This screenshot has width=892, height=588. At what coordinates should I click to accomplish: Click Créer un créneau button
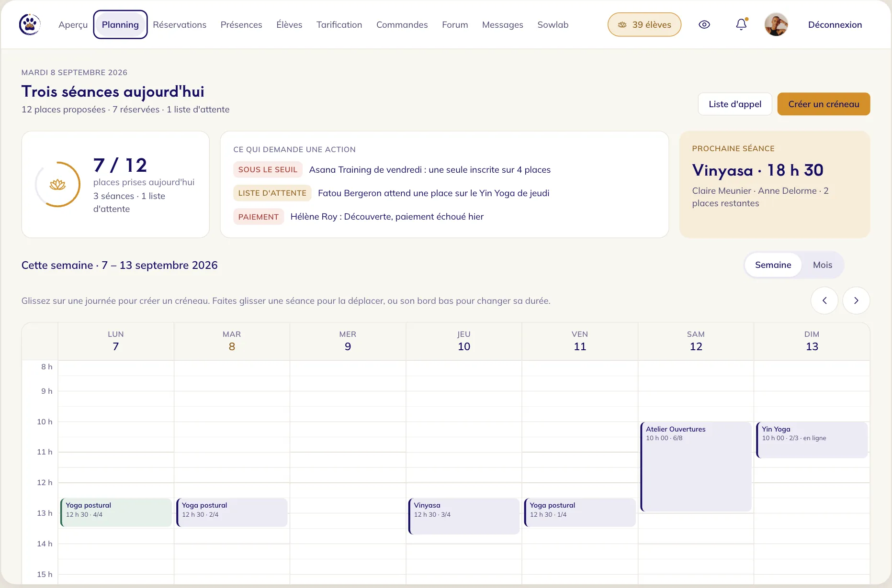pyautogui.click(x=824, y=104)
